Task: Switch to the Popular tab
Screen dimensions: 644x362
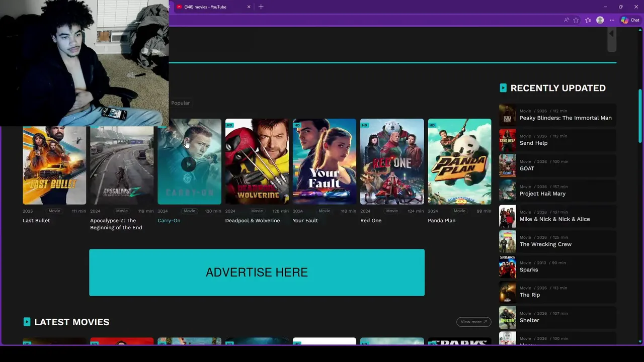Action: [181, 103]
